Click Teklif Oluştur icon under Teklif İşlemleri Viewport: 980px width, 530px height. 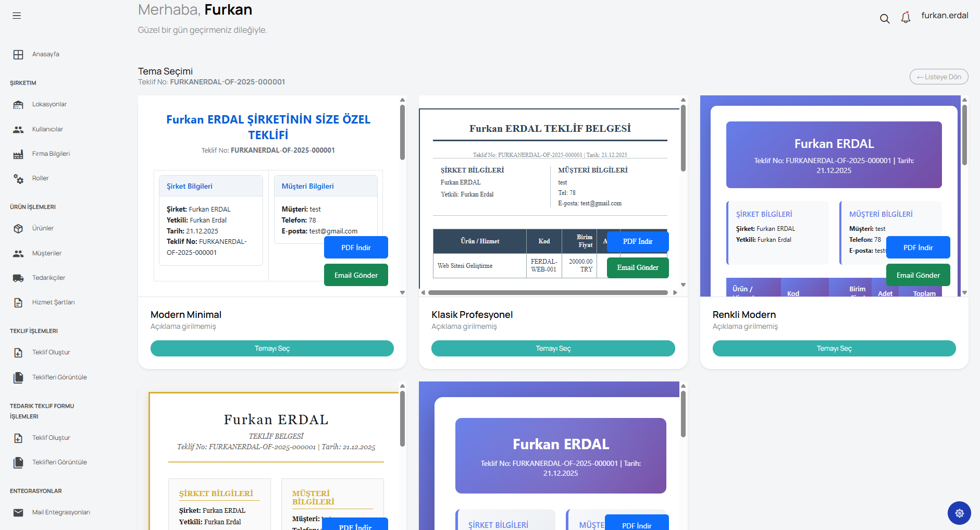click(x=18, y=353)
